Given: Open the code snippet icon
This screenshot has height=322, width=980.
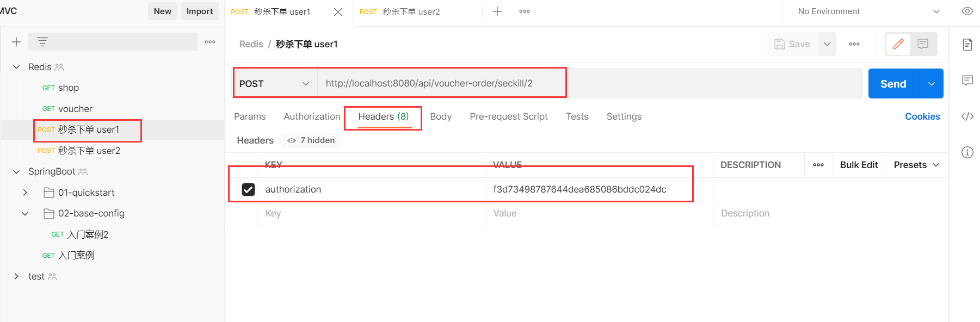Looking at the screenshot, I should [967, 116].
